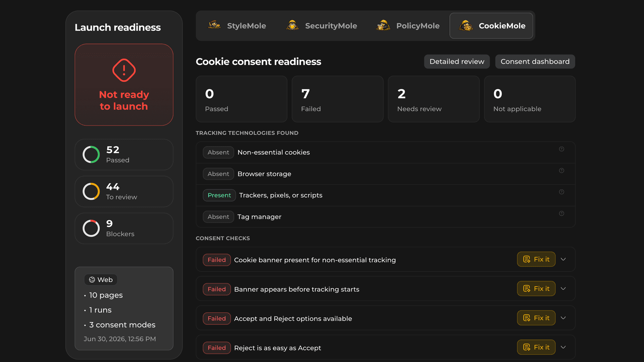The height and width of the screenshot is (362, 644).
Task: Switch to the StyleMole tab
Action: point(237,26)
